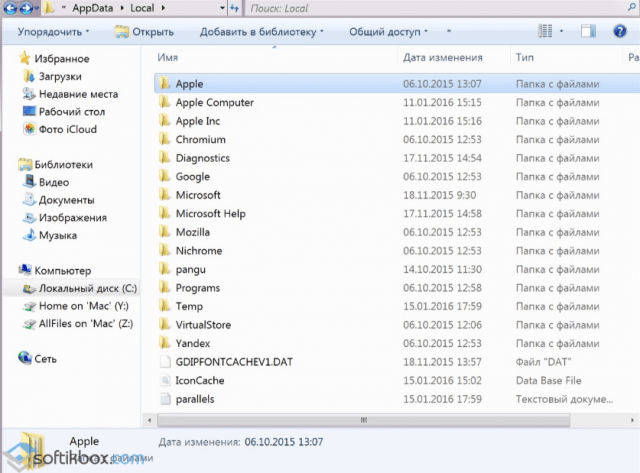
Task: Click Data Base File type text
Action: pyautogui.click(x=549, y=380)
